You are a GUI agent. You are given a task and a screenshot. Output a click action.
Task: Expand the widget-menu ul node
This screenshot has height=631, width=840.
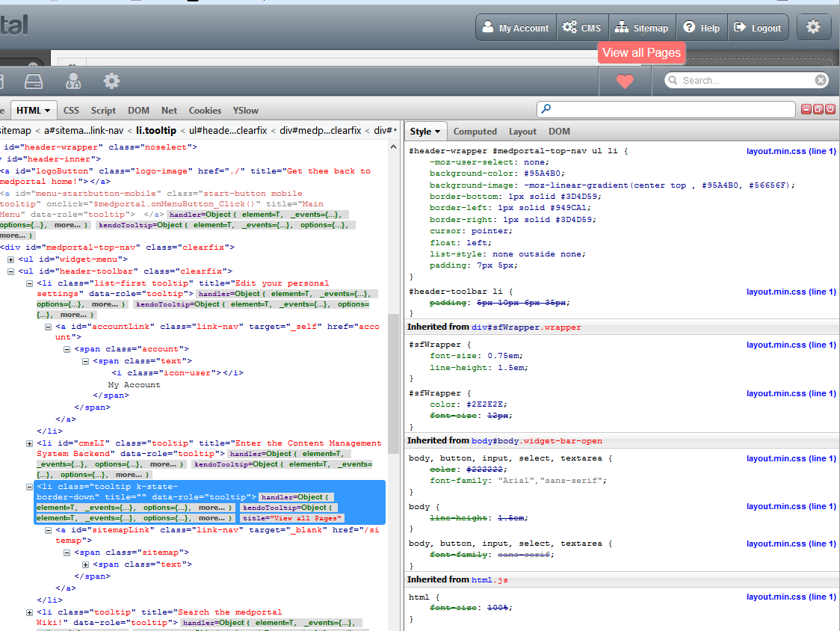tap(11, 259)
